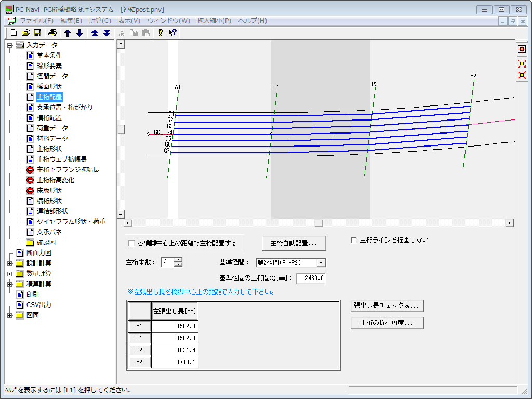
Task: Click the zoom-in expand arrows icon
Action: tap(522, 63)
